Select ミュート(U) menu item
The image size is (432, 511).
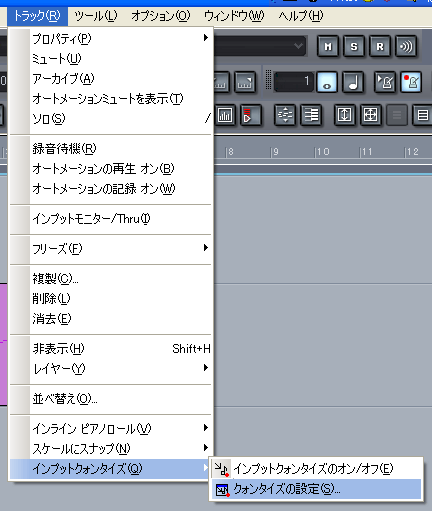pyautogui.click(x=111, y=58)
